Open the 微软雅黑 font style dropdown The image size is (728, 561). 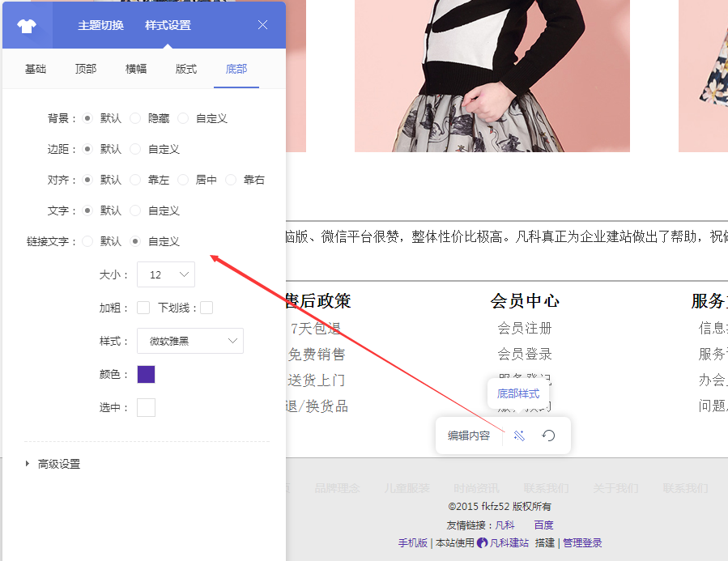(189, 341)
